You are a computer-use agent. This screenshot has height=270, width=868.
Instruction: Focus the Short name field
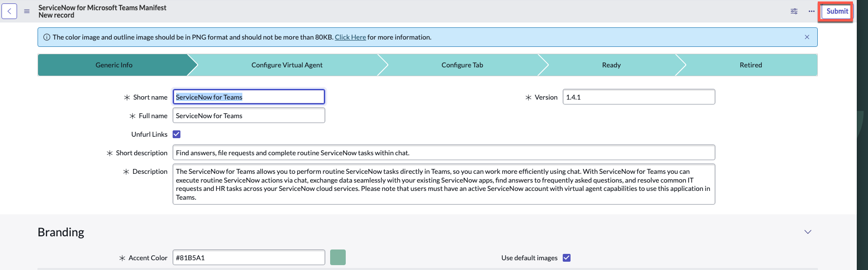pyautogui.click(x=249, y=97)
